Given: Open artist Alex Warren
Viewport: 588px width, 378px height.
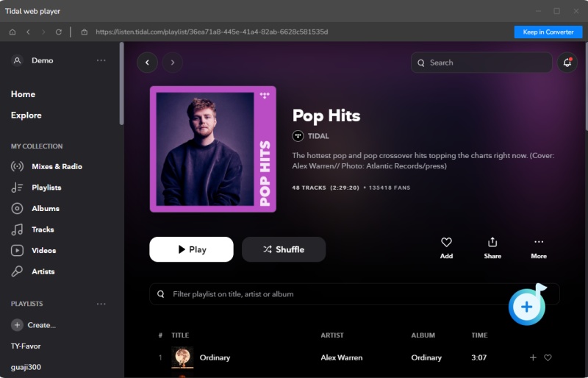Looking at the screenshot, I should click(342, 357).
